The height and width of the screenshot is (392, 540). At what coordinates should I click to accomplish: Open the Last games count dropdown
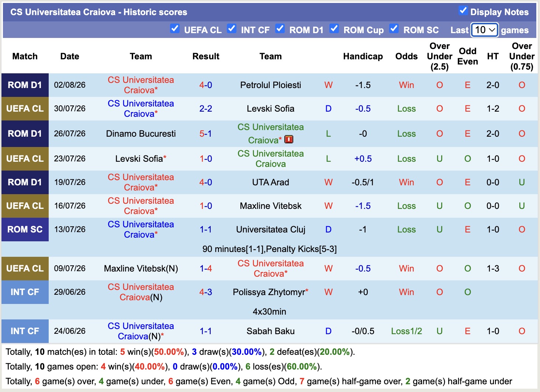pyautogui.click(x=485, y=30)
